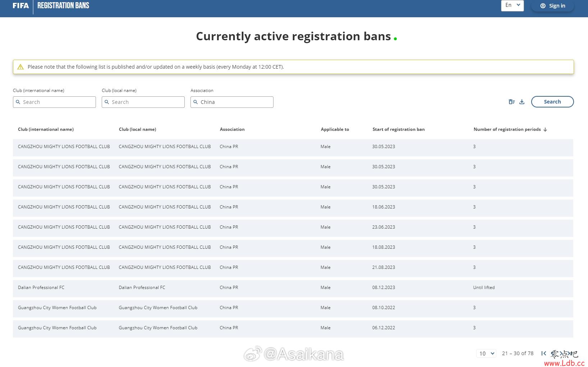Click the Sign in button
Viewport: 588px width, 367px height.
coord(552,6)
